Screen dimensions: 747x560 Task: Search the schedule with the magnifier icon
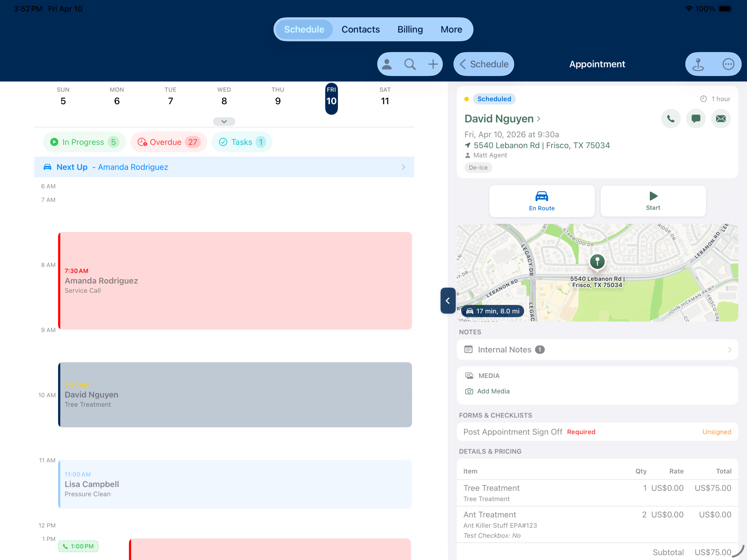(410, 64)
